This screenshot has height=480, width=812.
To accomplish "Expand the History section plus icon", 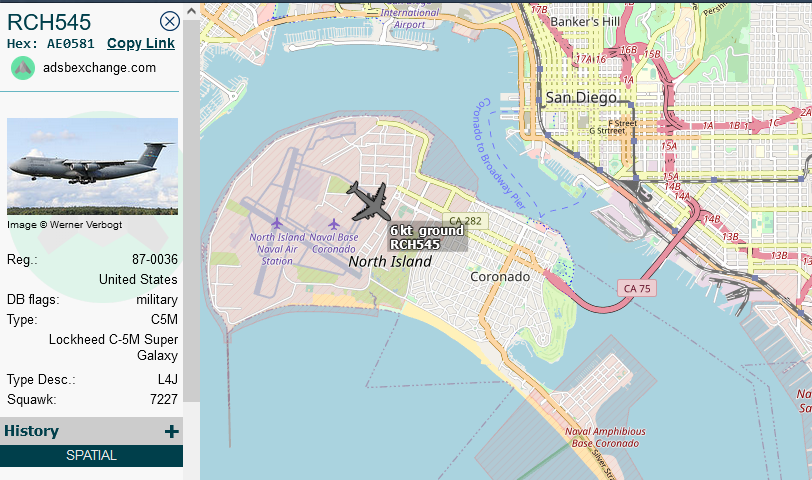I will coord(171,431).
